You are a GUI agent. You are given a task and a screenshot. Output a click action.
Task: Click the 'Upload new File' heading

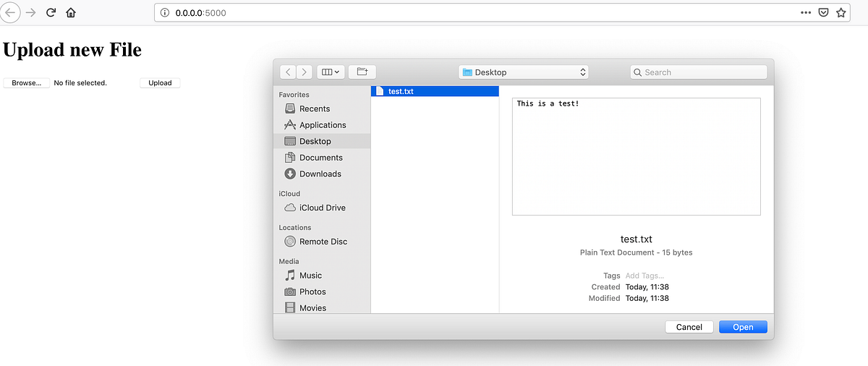(x=72, y=49)
